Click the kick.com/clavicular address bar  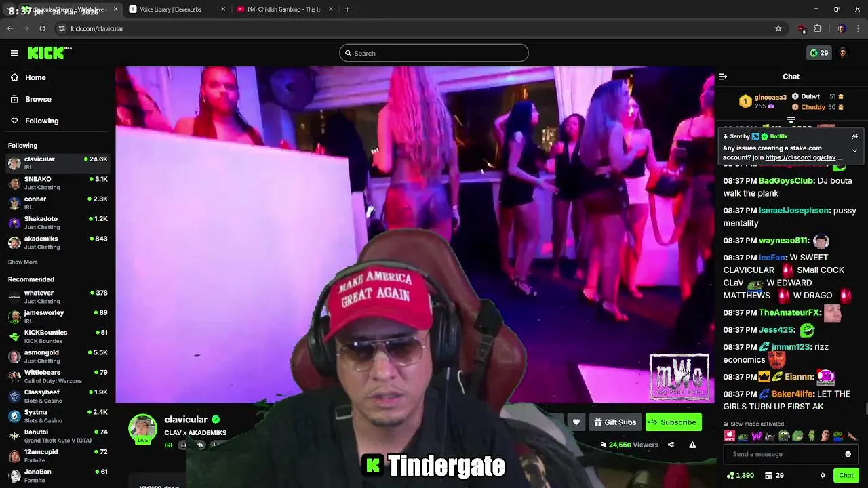pyautogui.click(x=420, y=28)
